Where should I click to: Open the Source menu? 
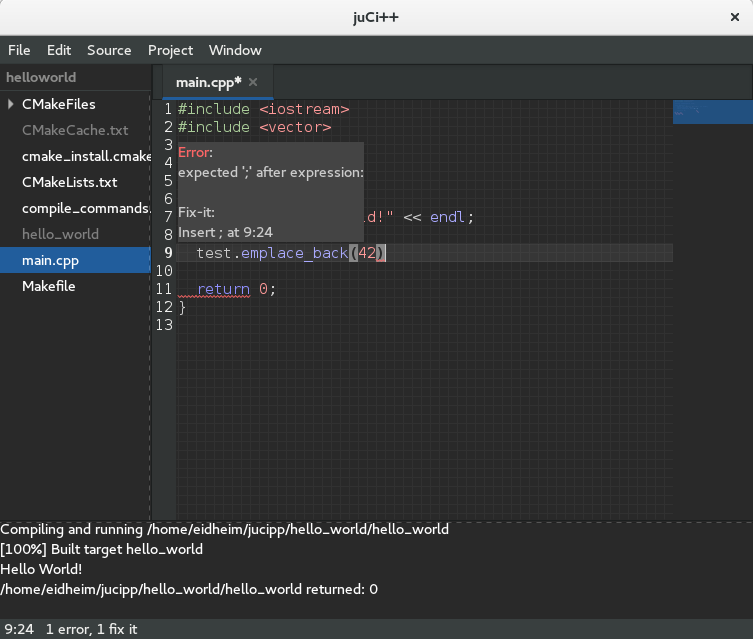[x=109, y=50]
